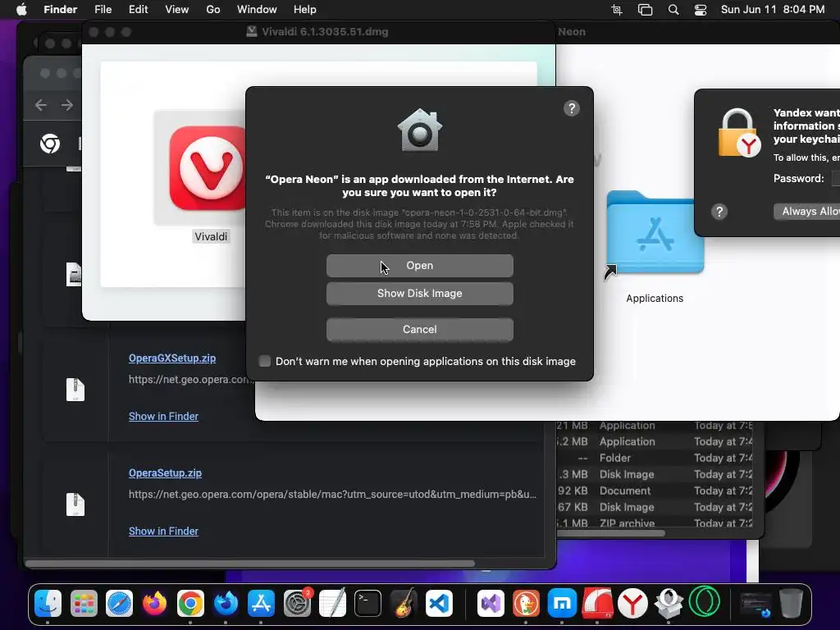Viewport: 840px width, 630px height.
Task: Click the Chrome forward arrow
Action: (x=67, y=105)
